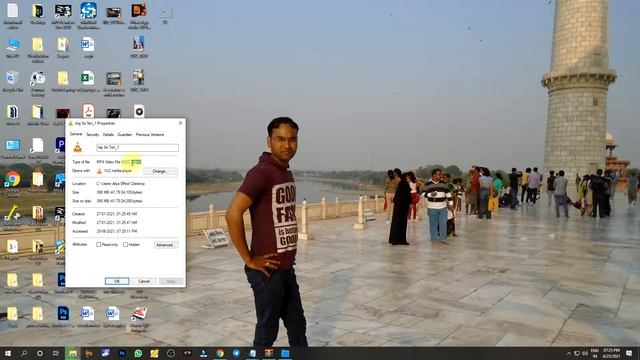Click the VLC media player text

[118, 171]
